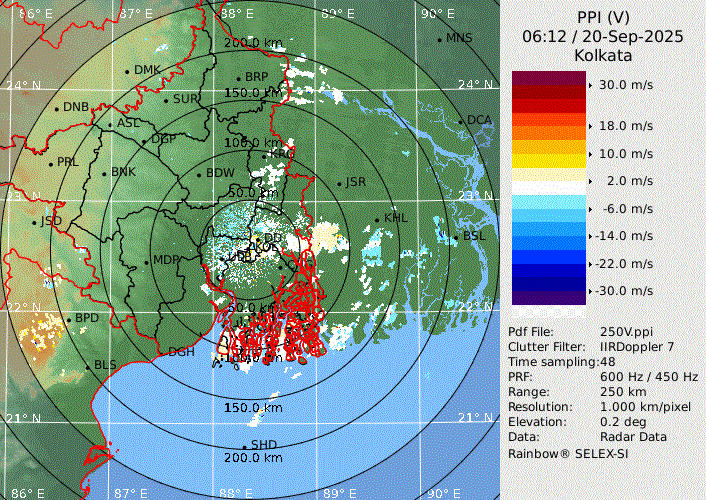Click the JSR station dot
Image resolution: width=706 pixels, height=500 pixels.
[x=339, y=183]
